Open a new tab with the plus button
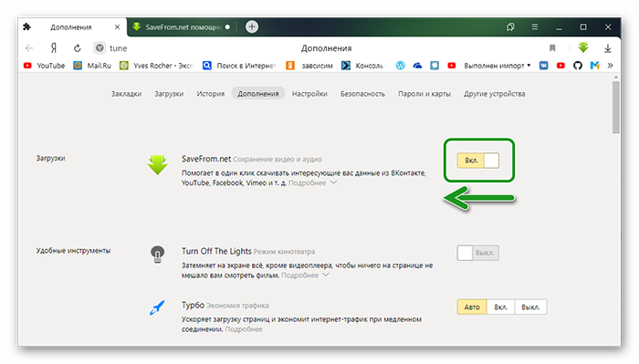Image resolution: width=639 pixels, height=364 pixels. pyautogui.click(x=252, y=26)
